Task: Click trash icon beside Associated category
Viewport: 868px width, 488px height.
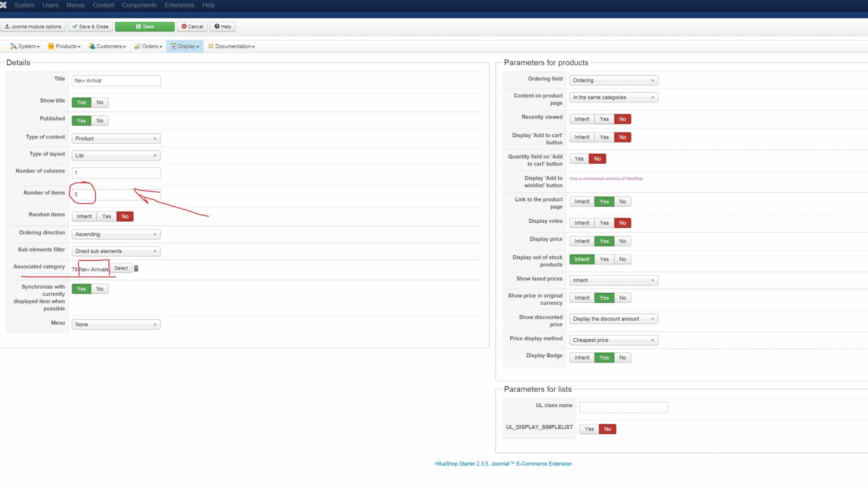Action: tap(136, 268)
